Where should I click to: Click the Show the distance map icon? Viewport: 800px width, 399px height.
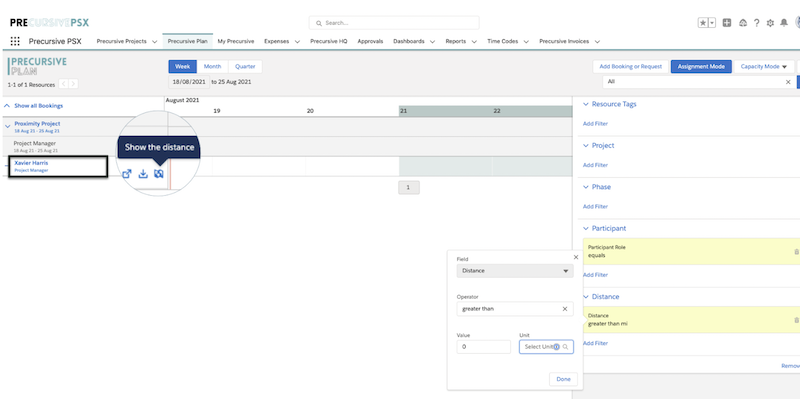tap(159, 174)
